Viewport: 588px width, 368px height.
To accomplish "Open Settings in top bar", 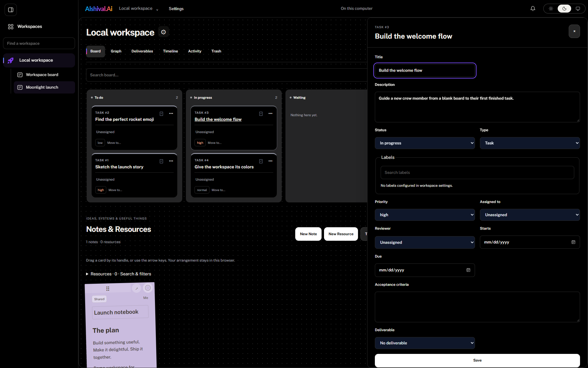I will [x=176, y=9].
